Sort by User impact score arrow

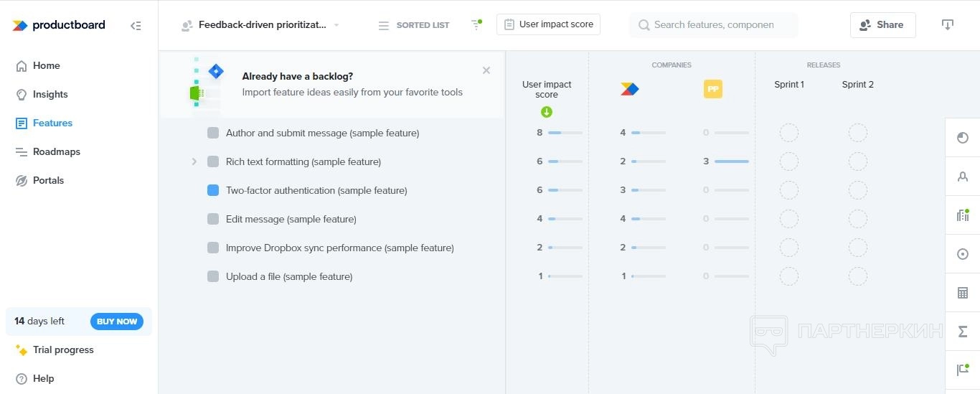(547, 112)
